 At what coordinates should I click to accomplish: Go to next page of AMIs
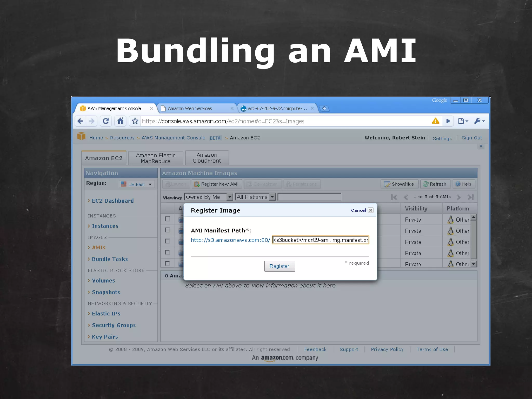click(459, 197)
